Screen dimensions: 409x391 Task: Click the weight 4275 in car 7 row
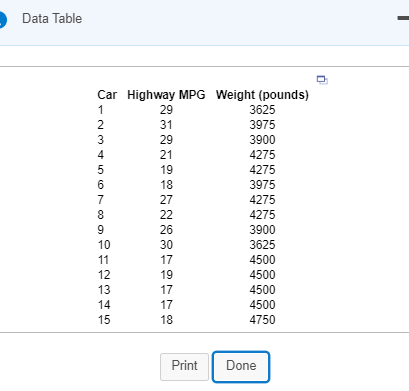point(262,200)
